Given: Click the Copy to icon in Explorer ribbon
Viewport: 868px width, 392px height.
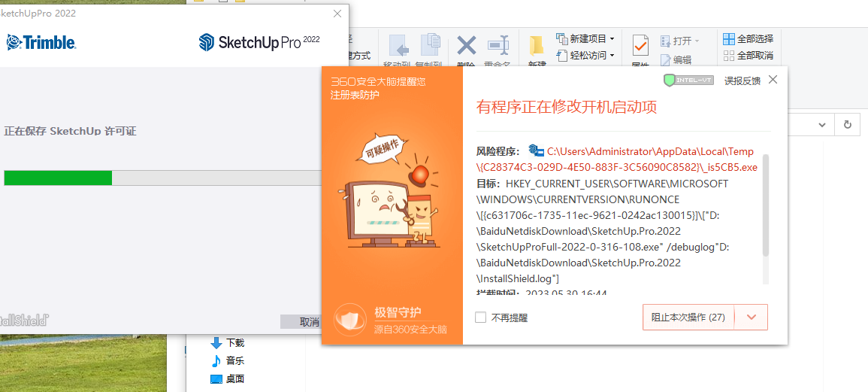Looking at the screenshot, I should (431, 46).
